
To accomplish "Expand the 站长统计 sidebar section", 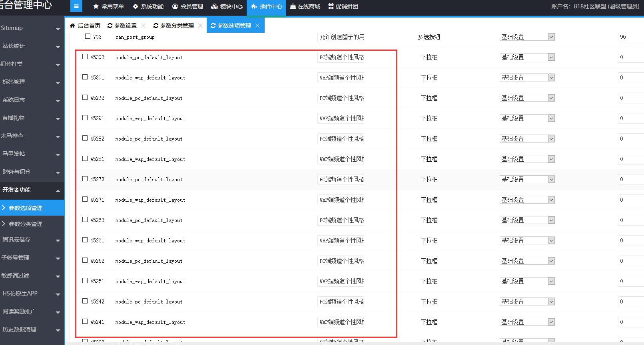I will 32,46.
